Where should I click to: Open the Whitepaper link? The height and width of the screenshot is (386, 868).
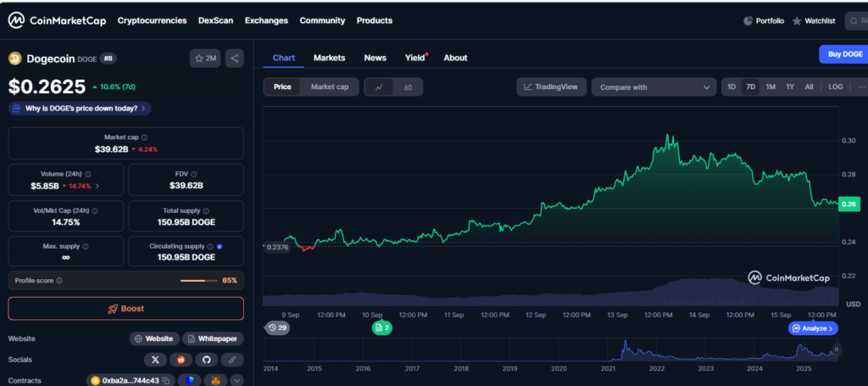coord(213,339)
